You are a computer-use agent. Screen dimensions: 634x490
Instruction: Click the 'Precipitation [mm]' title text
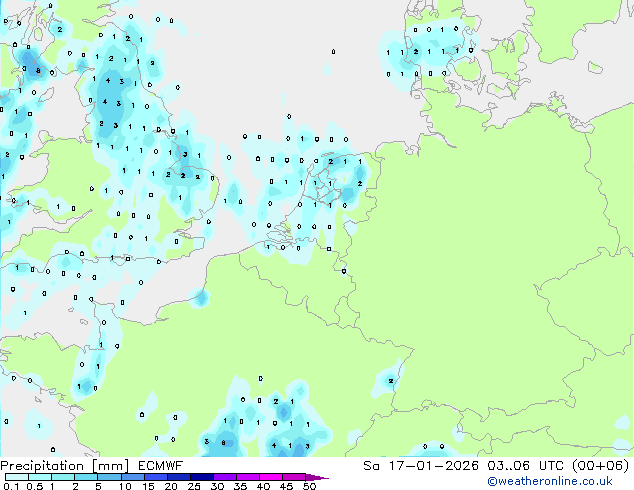64,466
